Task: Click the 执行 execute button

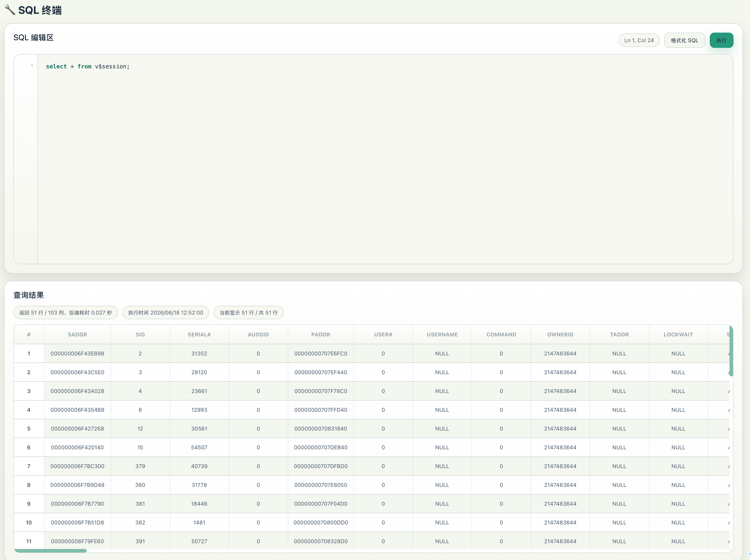Action: point(721,40)
